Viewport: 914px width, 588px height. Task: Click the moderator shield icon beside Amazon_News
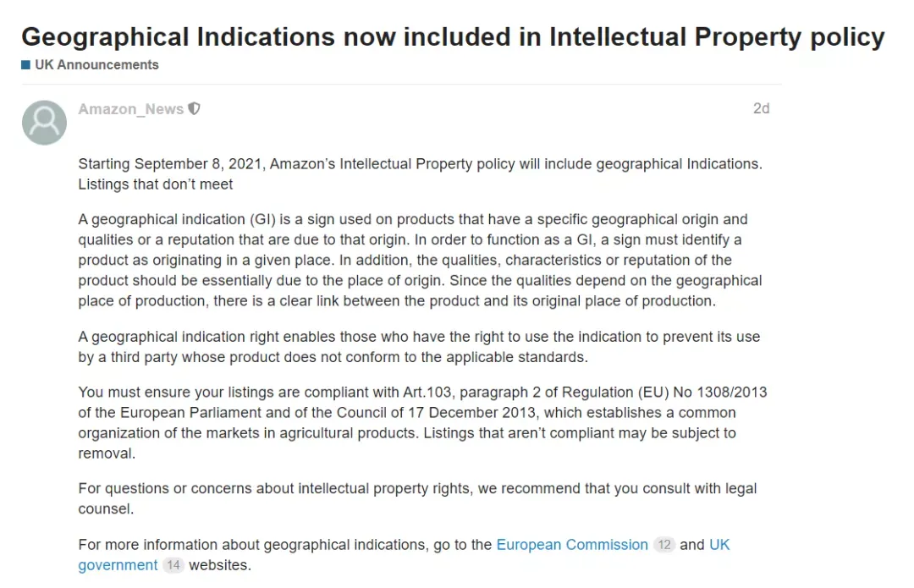click(x=194, y=109)
